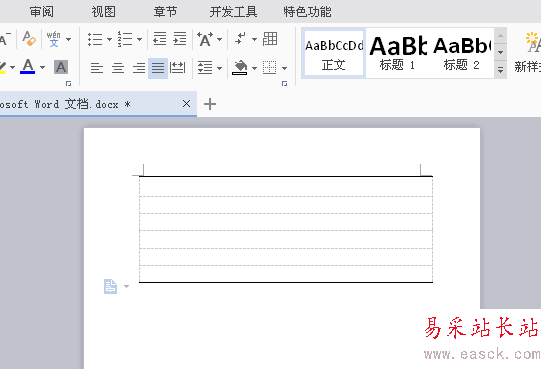Align text to the left
The image size is (541, 369).
click(97, 68)
